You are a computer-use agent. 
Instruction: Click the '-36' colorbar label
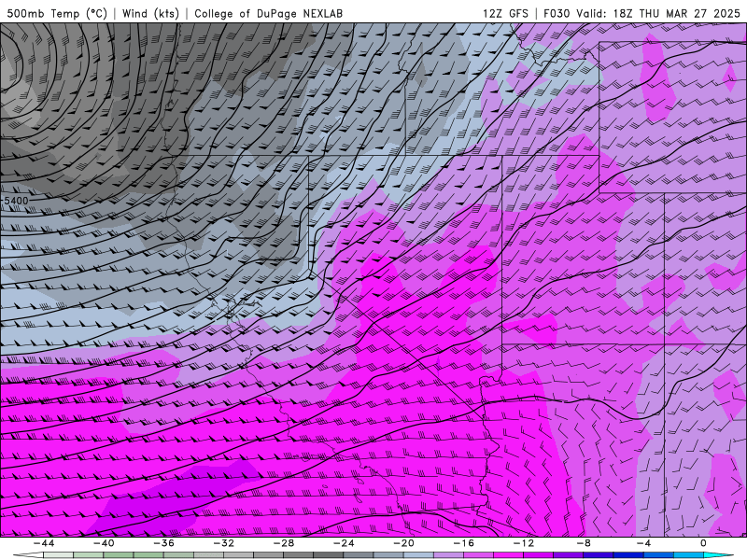pyautogui.click(x=163, y=543)
